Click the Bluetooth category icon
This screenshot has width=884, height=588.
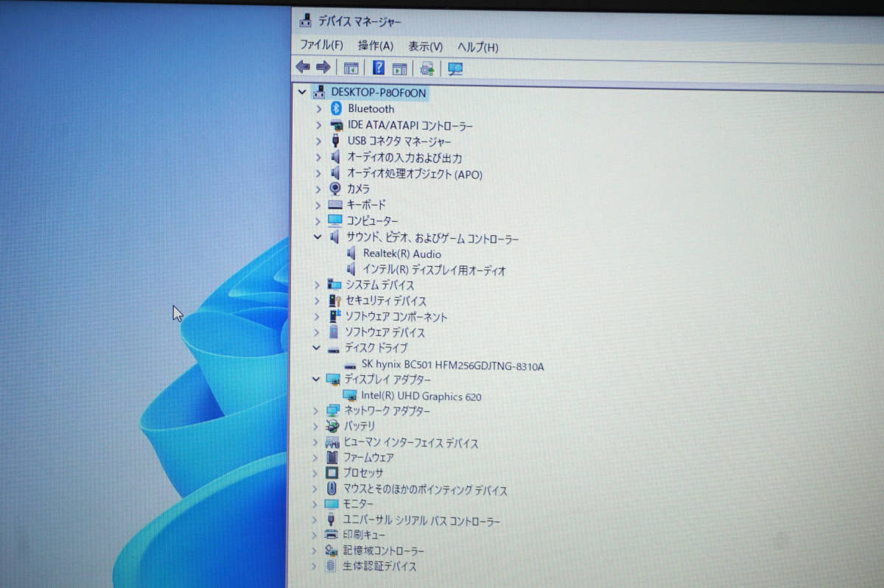click(336, 108)
